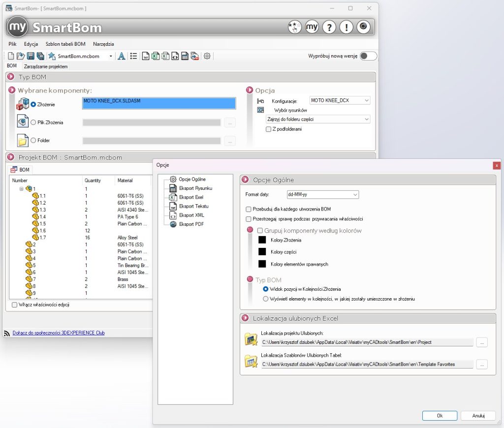Pick the Kolory elementów spawanych color swatch
Screen dimensions: 504x428
(x=262, y=264)
